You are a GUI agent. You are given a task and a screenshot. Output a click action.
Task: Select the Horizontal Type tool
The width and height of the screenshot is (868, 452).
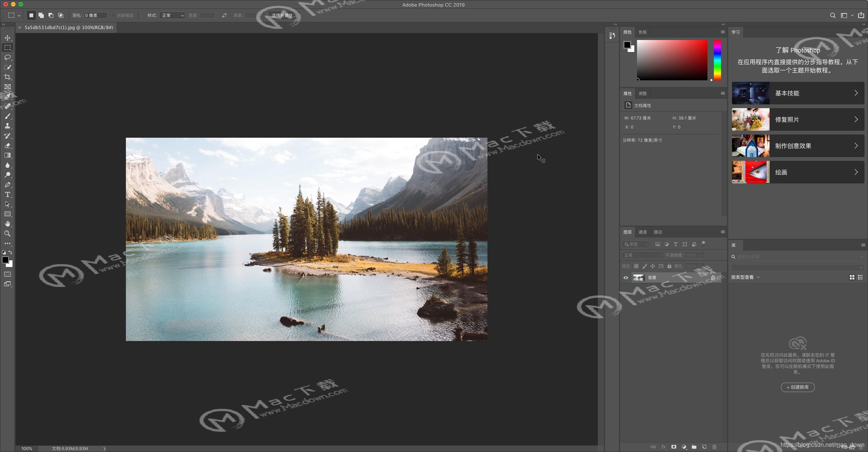click(8, 195)
